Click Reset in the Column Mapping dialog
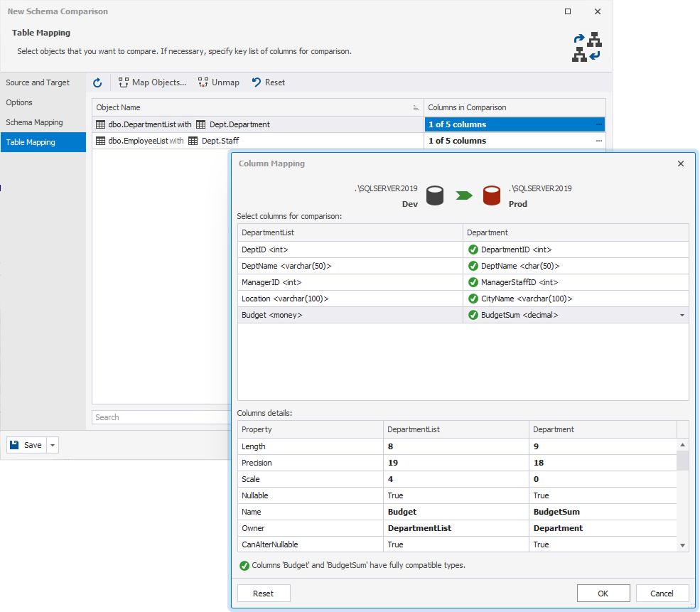The width and height of the screenshot is (700, 612). [x=263, y=593]
